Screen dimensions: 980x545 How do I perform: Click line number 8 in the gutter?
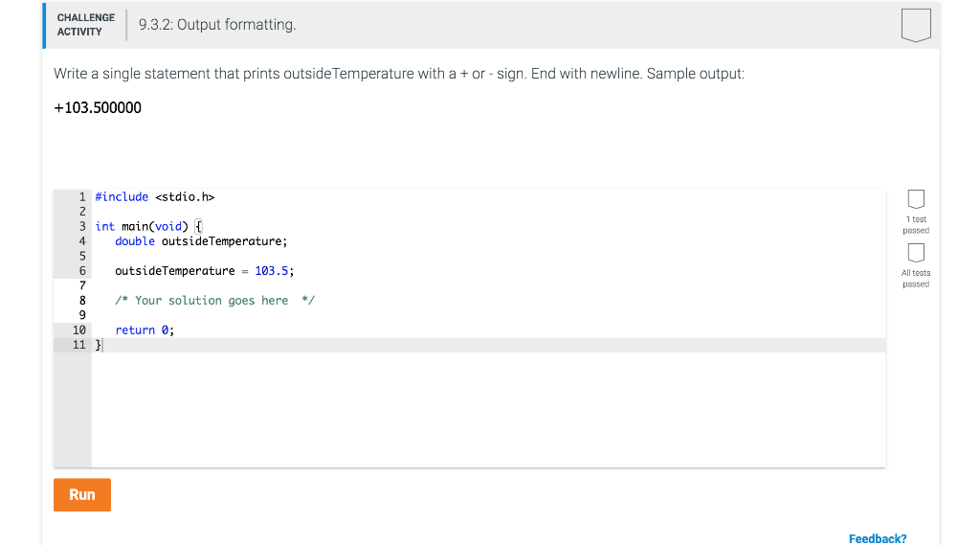[82, 301]
